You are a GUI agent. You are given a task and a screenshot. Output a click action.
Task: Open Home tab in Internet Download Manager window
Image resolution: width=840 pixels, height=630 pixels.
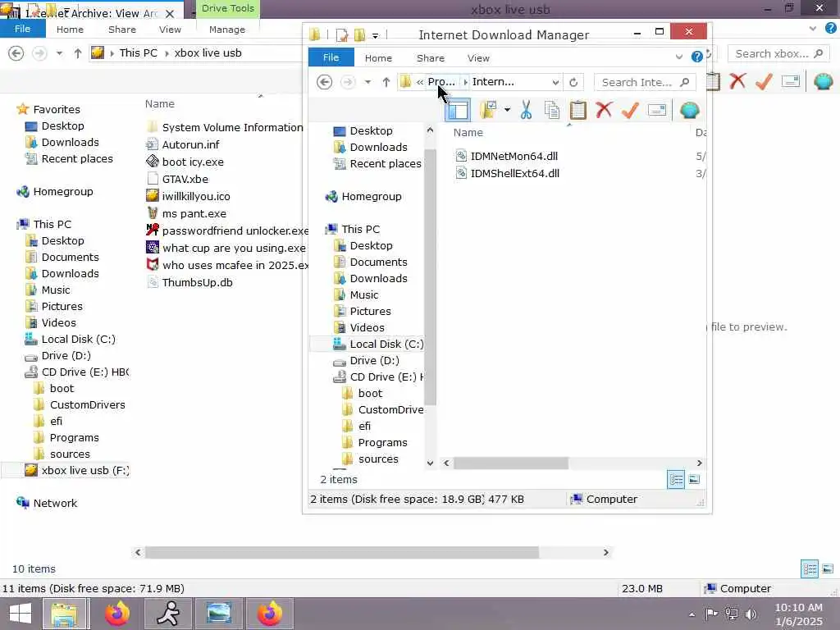tap(378, 58)
